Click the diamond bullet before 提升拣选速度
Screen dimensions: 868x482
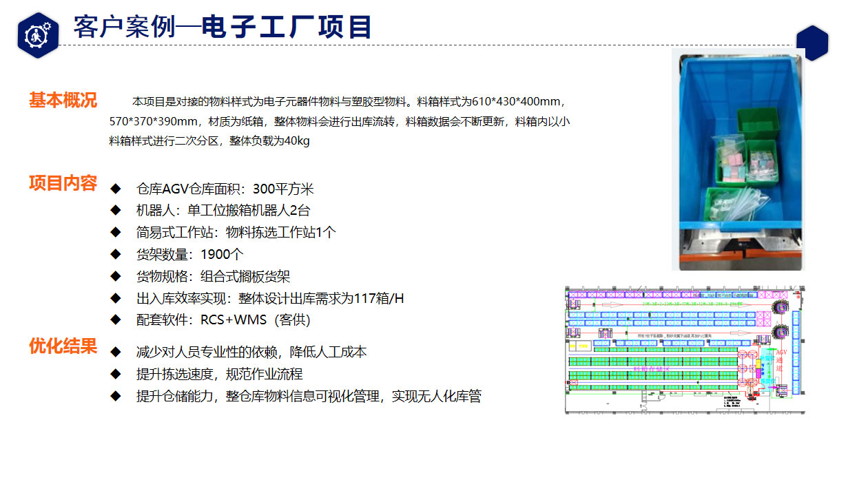click(116, 374)
